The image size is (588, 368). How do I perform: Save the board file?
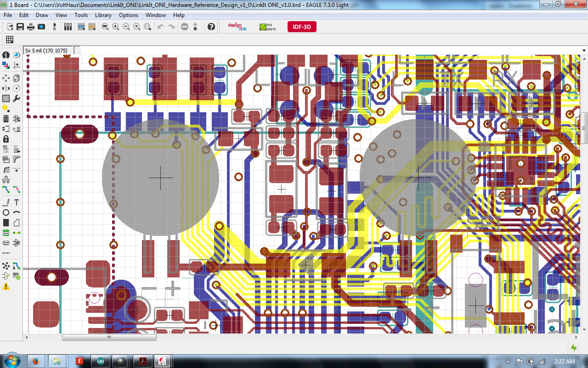point(20,27)
